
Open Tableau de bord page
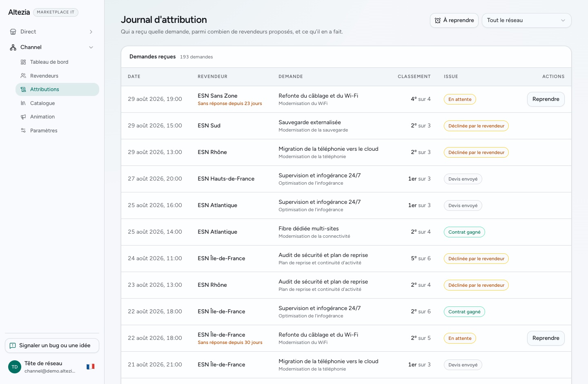pos(57,62)
